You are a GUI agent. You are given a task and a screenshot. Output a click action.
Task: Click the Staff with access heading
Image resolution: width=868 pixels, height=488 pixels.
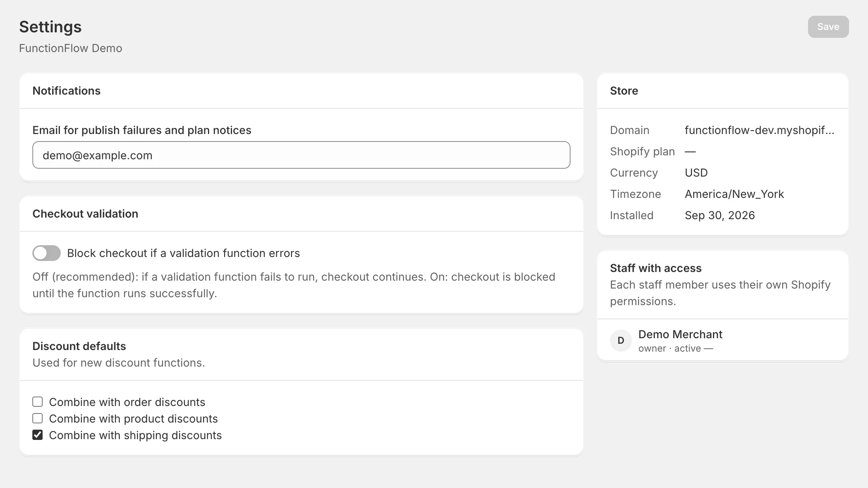tap(656, 268)
